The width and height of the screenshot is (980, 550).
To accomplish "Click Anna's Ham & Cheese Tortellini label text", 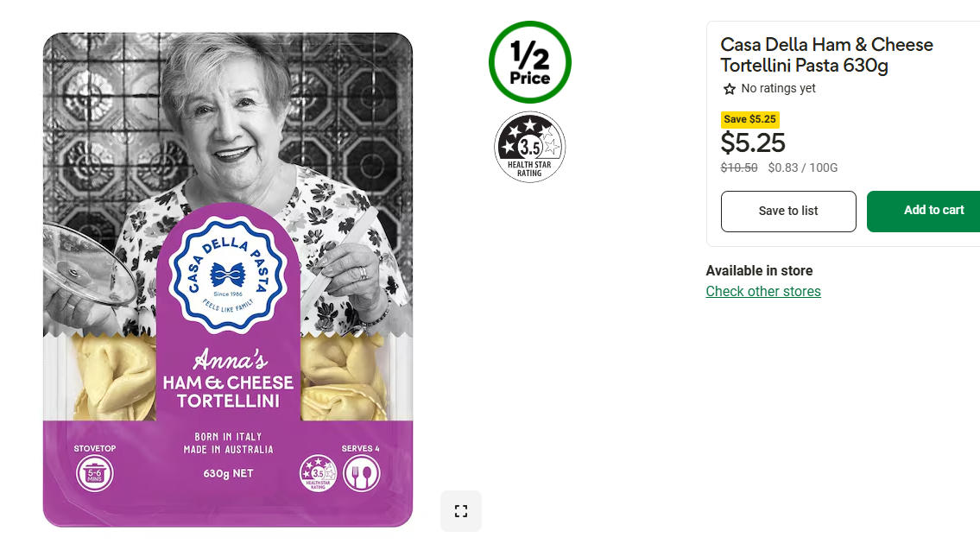I will pos(228,379).
